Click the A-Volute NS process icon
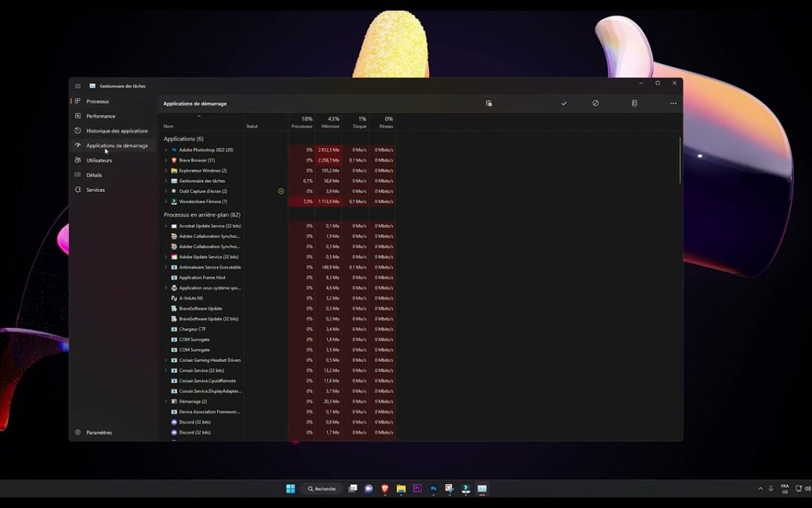The width and height of the screenshot is (812, 508). tap(174, 298)
